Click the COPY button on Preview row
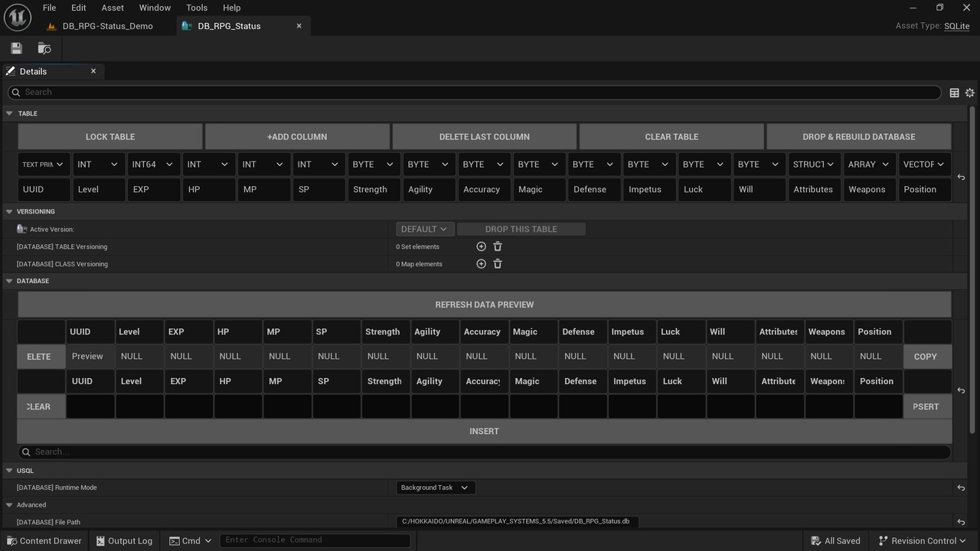This screenshot has width=980, height=551. tap(927, 357)
